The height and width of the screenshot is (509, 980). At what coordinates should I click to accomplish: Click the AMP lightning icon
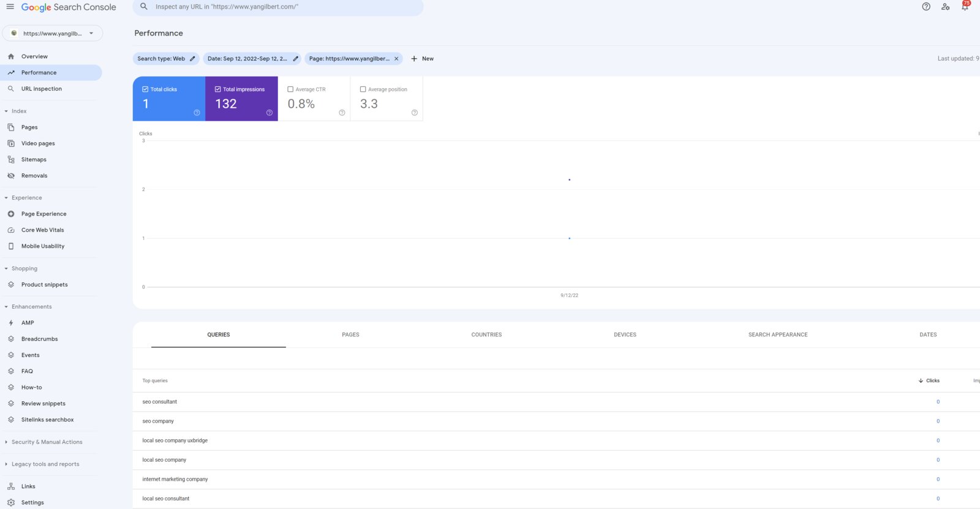(x=11, y=323)
